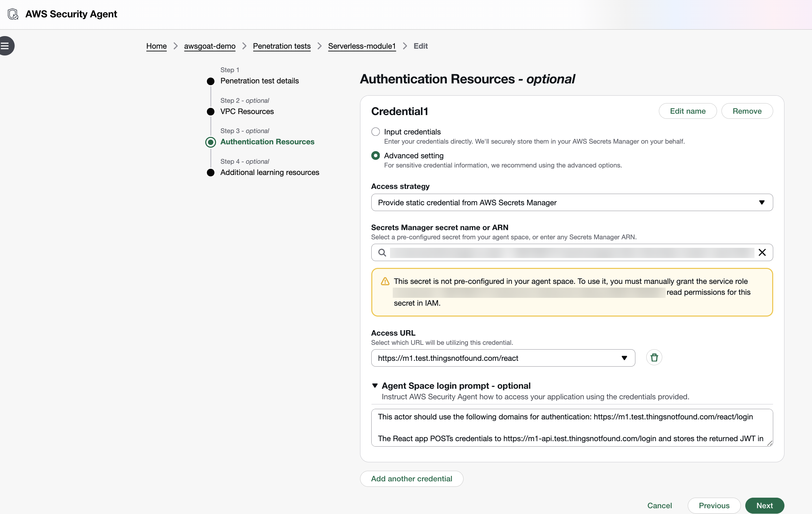
Task: Open the sidebar navigation menu
Action: 5,46
